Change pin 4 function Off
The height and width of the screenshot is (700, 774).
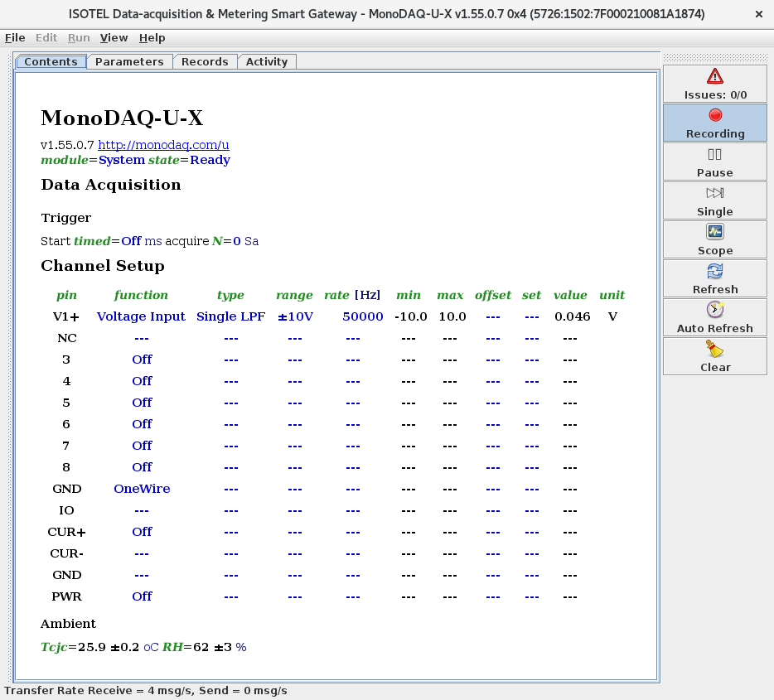coord(143,381)
